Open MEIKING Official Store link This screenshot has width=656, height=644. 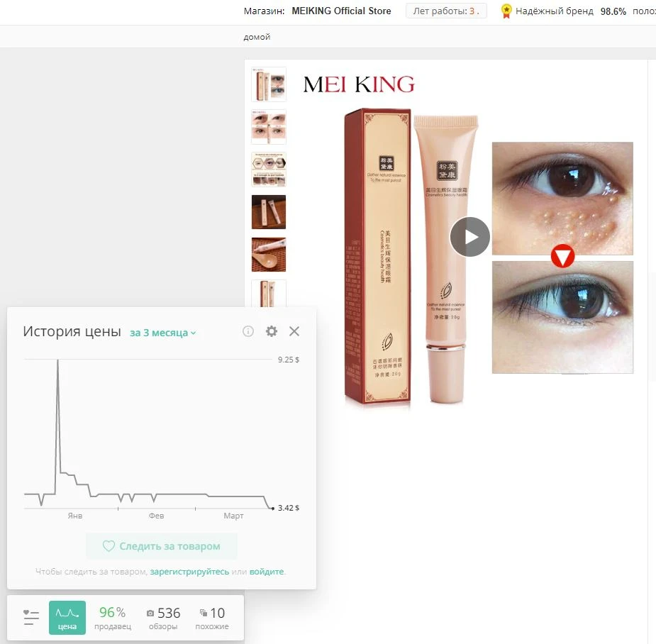pos(341,11)
